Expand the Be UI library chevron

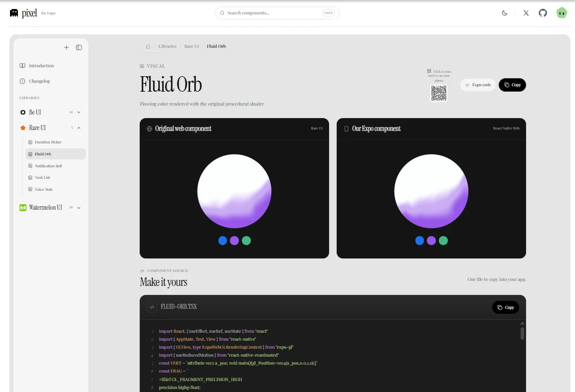pyautogui.click(x=78, y=113)
